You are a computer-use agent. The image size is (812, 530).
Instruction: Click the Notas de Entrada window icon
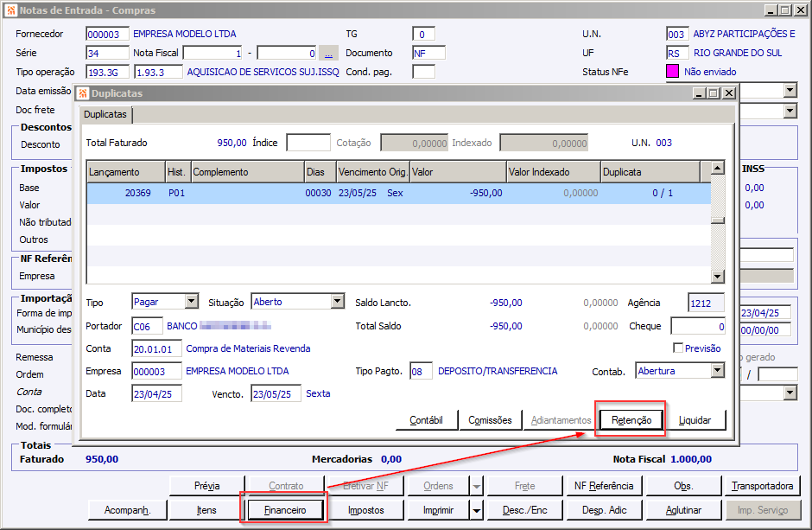pyautogui.click(x=10, y=10)
